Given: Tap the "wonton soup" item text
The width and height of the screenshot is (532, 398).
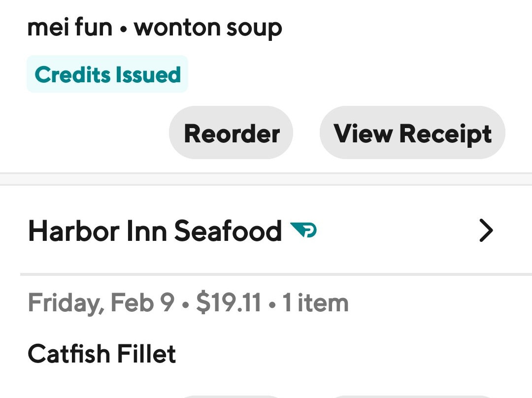Looking at the screenshot, I should (x=208, y=28).
